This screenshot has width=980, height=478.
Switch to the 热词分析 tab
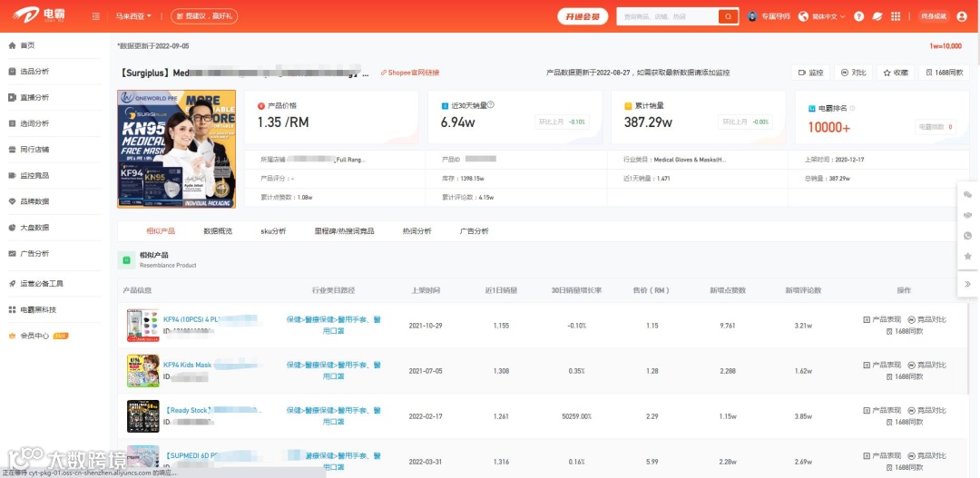click(416, 231)
